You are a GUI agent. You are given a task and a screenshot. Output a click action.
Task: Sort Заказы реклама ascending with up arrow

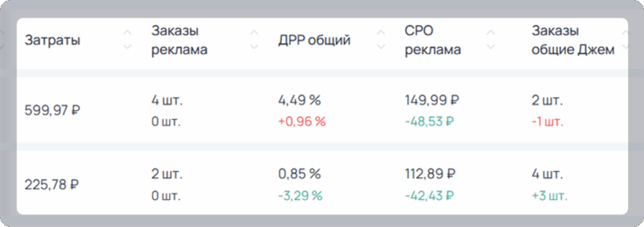255,33
